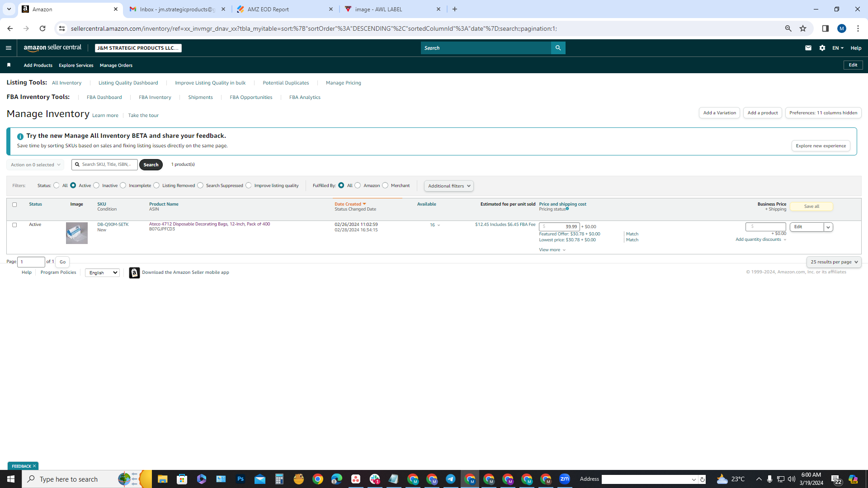This screenshot has height=488, width=868.
Task: Switch to Inbox Gmail tab
Action: coord(178,9)
